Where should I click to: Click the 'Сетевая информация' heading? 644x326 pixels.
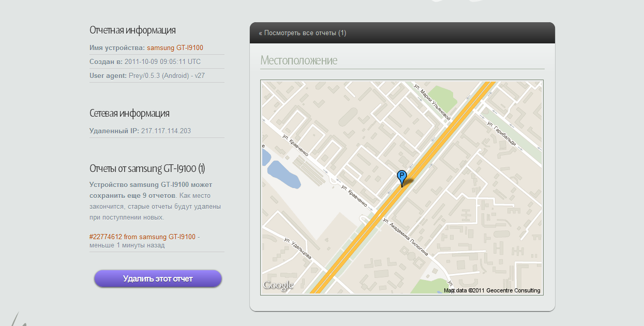(x=129, y=113)
